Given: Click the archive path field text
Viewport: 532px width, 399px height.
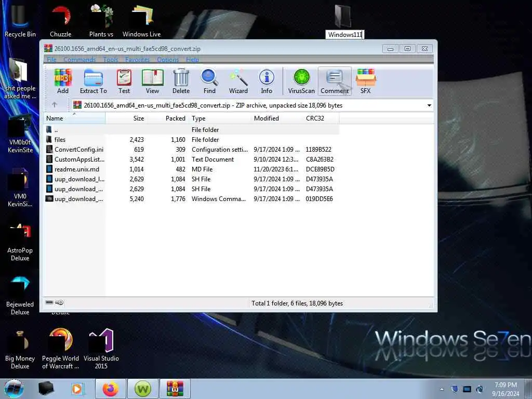Looking at the screenshot, I should tap(213, 105).
